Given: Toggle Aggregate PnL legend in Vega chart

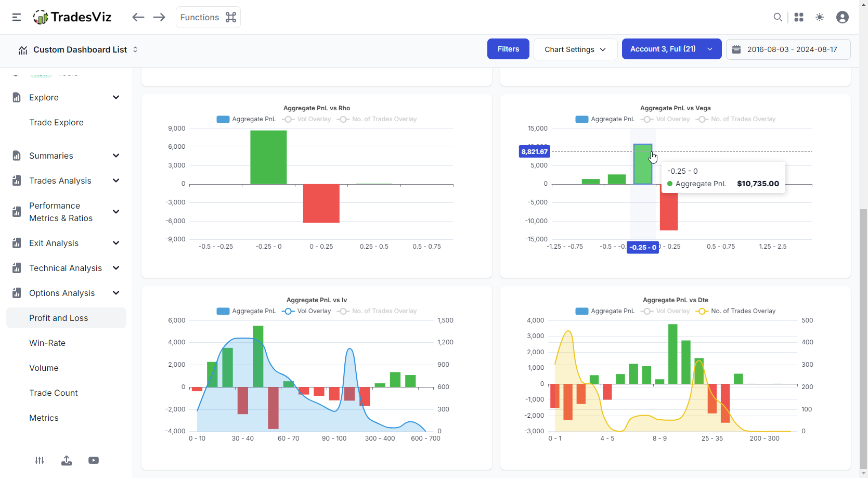Looking at the screenshot, I should (605, 119).
